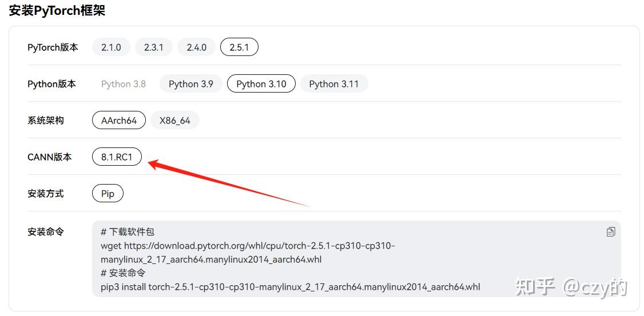
Task: Click the wget download URL line
Action: (248, 246)
